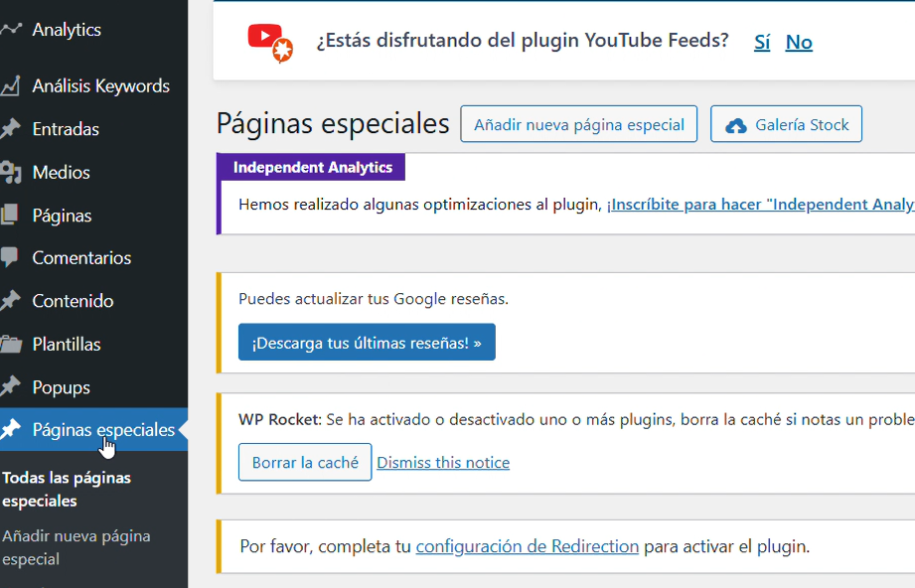Click the Dismiss this notice link
Image resolution: width=915 pixels, height=588 pixels.
[x=443, y=463]
